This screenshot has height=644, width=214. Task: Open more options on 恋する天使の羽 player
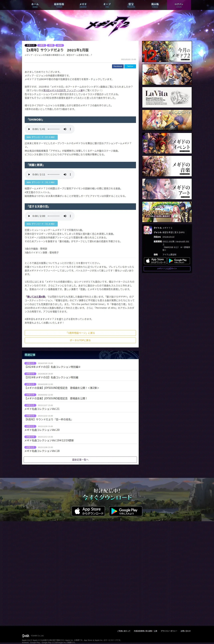[70, 216]
